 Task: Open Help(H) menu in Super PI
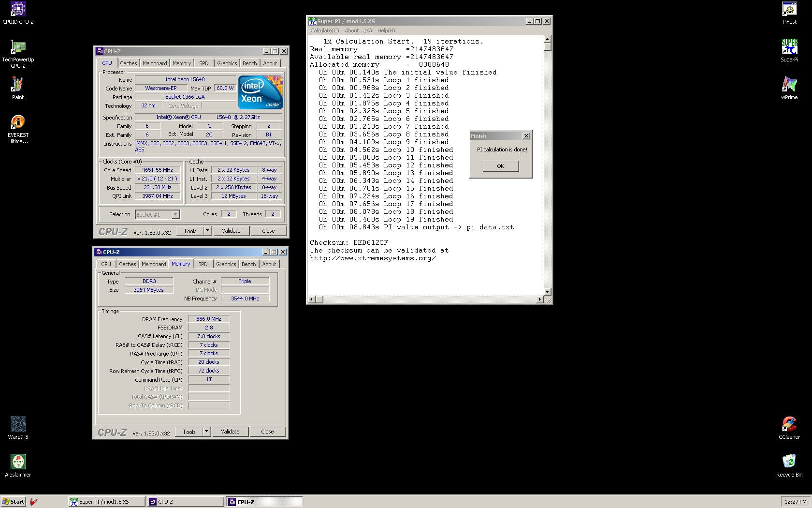coord(386,30)
